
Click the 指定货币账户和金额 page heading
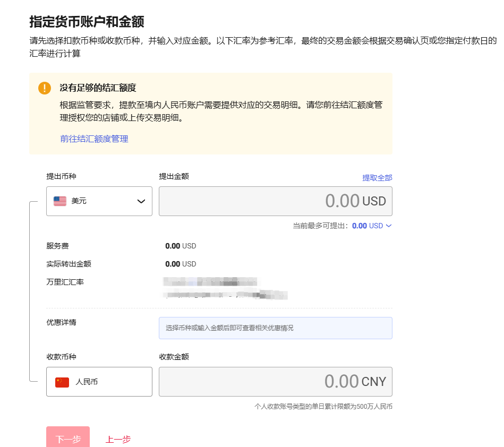point(87,22)
